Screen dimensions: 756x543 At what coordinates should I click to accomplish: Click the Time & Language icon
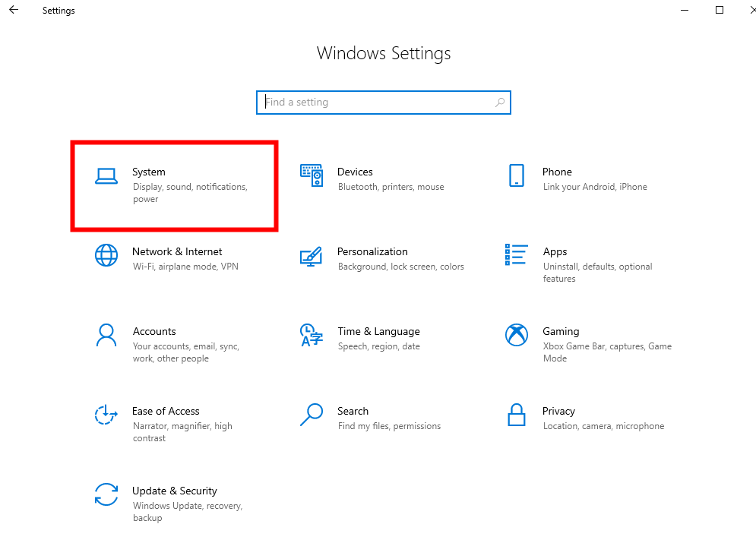[x=312, y=335]
